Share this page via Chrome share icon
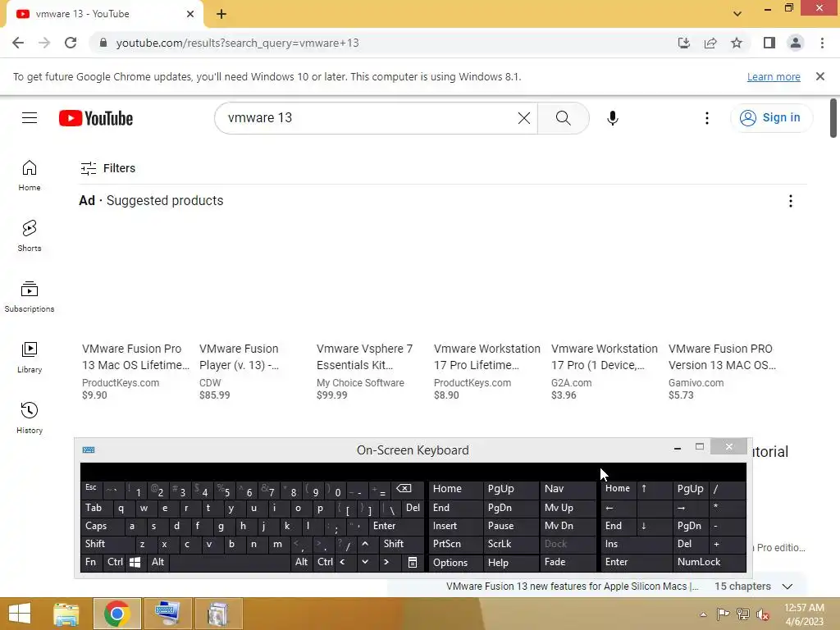The width and height of the screenshot is (840, 630). coord(710,43)
